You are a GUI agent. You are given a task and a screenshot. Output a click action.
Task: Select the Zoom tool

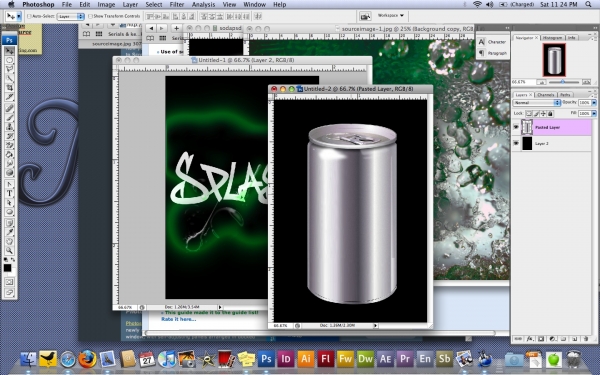point(10,251)
